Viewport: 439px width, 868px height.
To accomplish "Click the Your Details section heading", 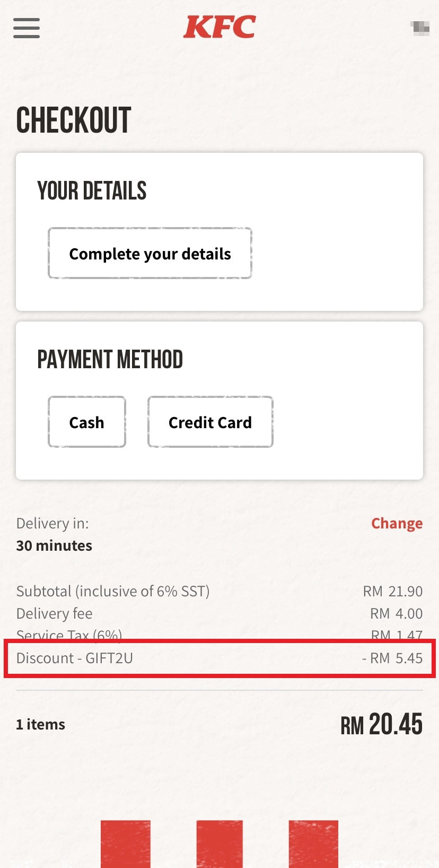I will click(92, 191).
